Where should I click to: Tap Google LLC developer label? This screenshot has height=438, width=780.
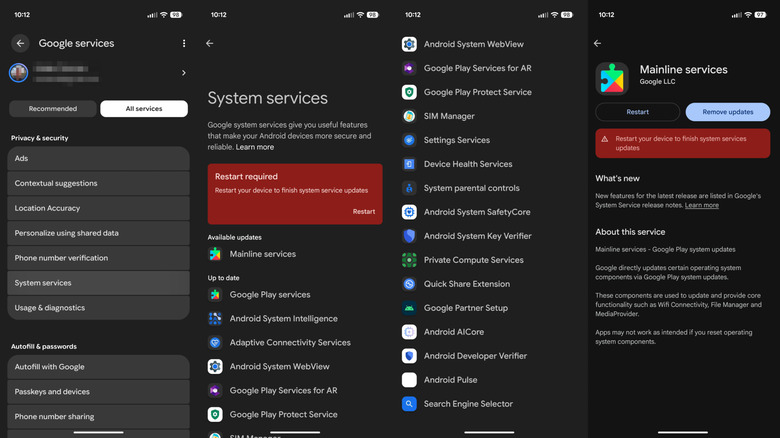[x=657, y=82]
